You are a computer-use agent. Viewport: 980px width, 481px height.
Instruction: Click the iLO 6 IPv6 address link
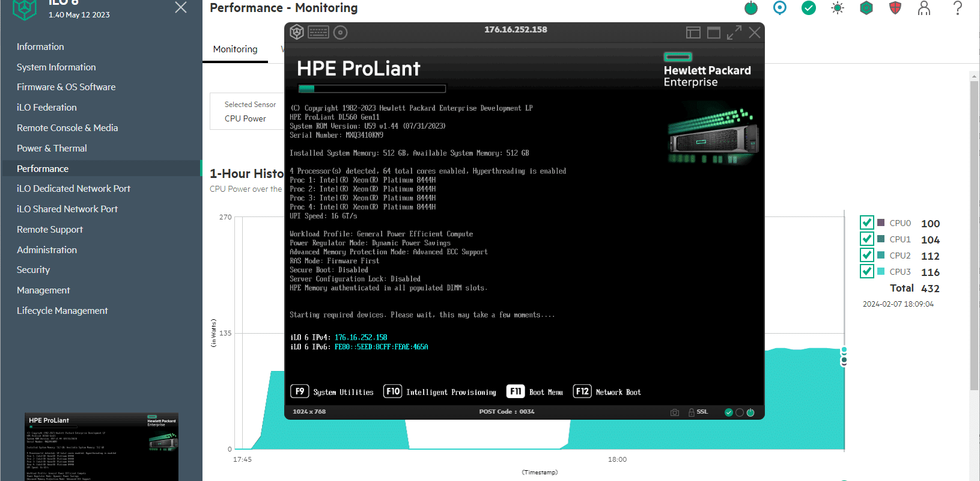381,347
